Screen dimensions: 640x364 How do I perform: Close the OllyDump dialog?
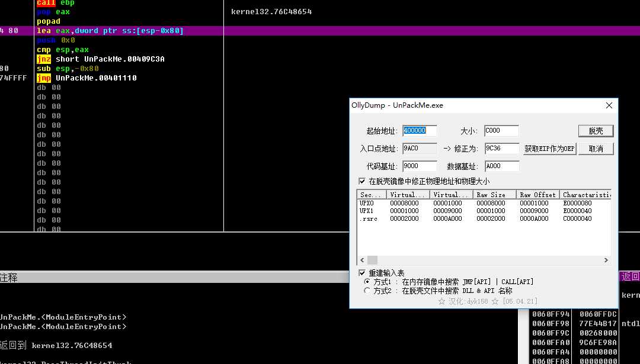609,105
